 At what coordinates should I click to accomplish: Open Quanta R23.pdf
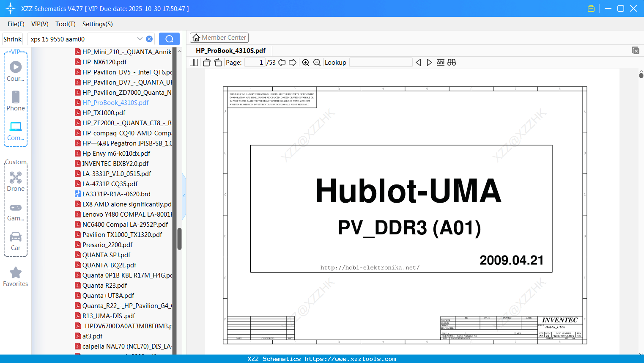click(x=101, y=285)
